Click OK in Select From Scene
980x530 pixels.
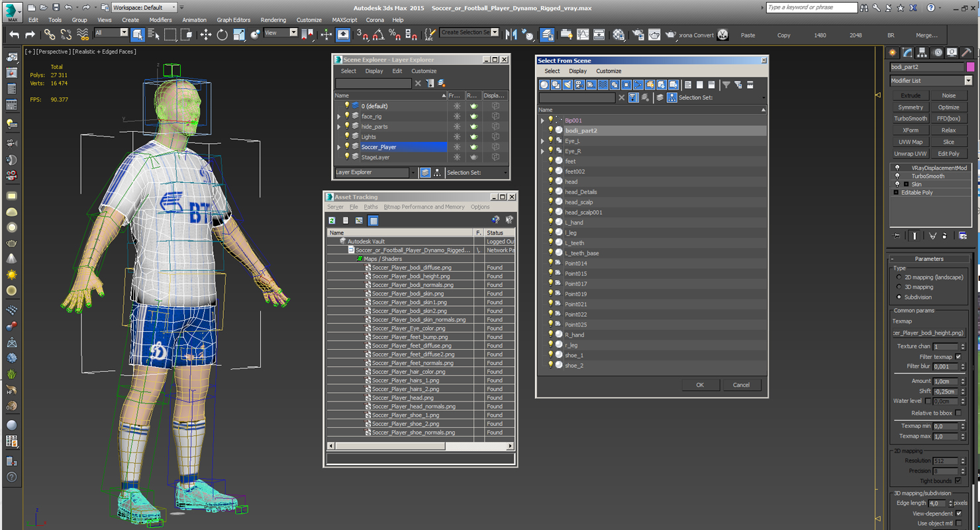tap(700, 385)
